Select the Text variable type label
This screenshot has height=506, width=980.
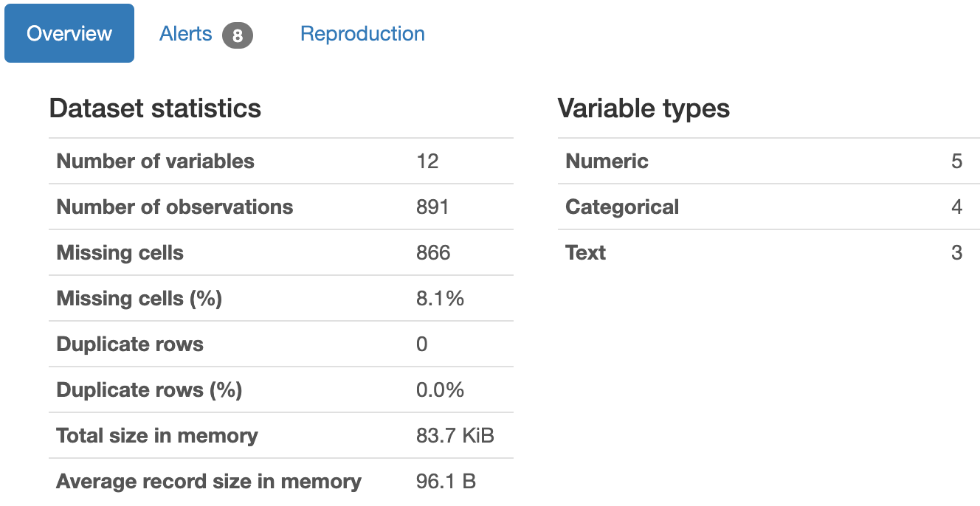[x=585, y=252]
